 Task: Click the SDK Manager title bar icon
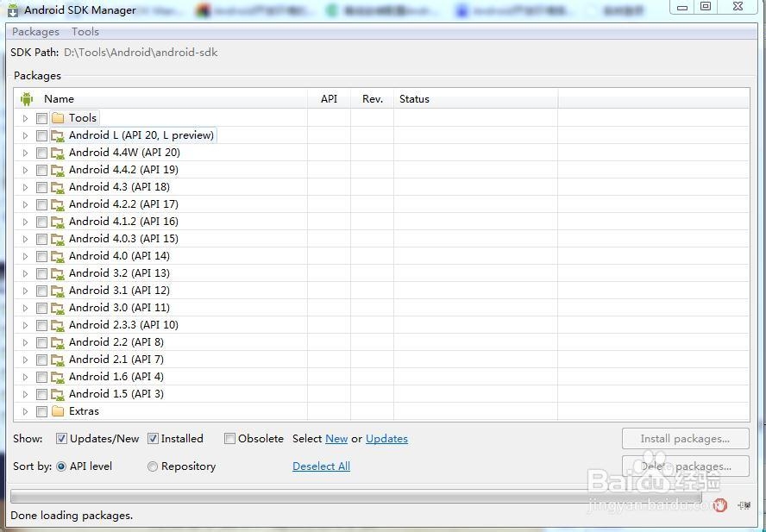pyautogui.click(x=13, y=9)
